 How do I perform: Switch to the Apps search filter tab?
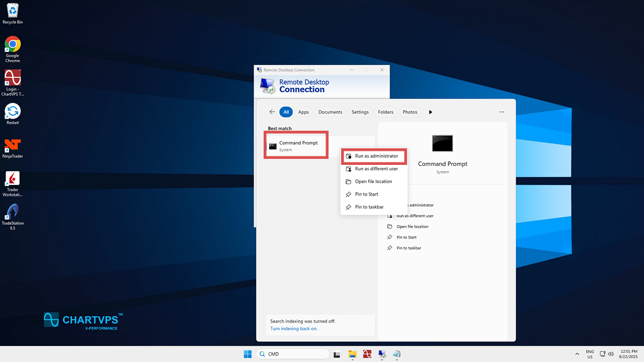(303, 112)
